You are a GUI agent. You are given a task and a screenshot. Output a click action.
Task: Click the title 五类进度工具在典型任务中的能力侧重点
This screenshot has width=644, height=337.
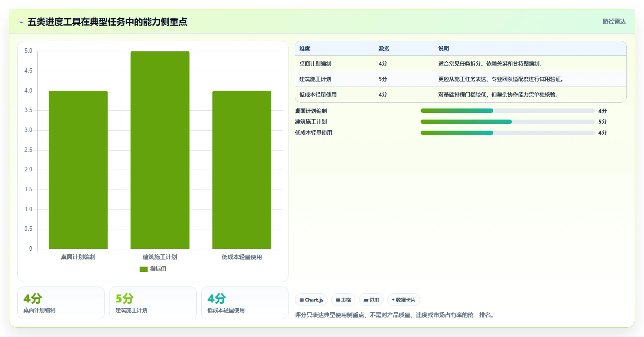(x=107, y=22)
